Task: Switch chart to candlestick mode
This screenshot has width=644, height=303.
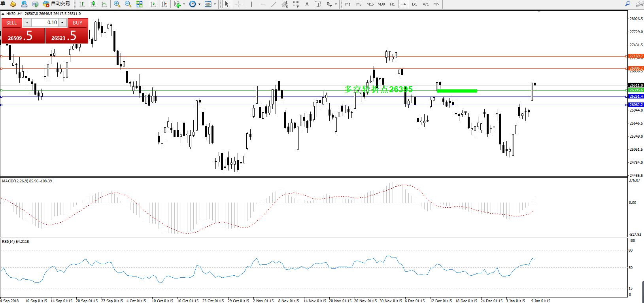Action: tap(93, 4)
